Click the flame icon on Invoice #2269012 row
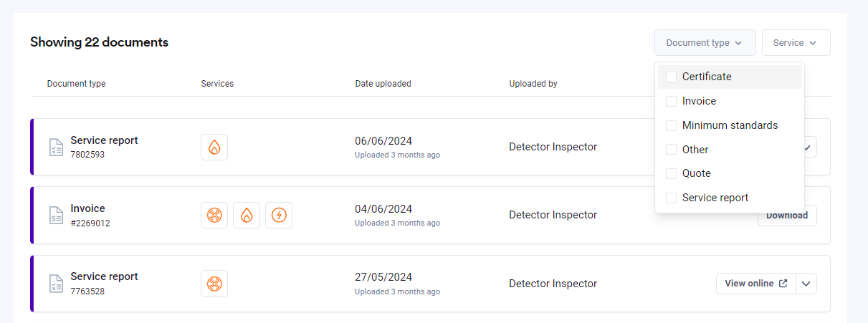 coord(247,215)
